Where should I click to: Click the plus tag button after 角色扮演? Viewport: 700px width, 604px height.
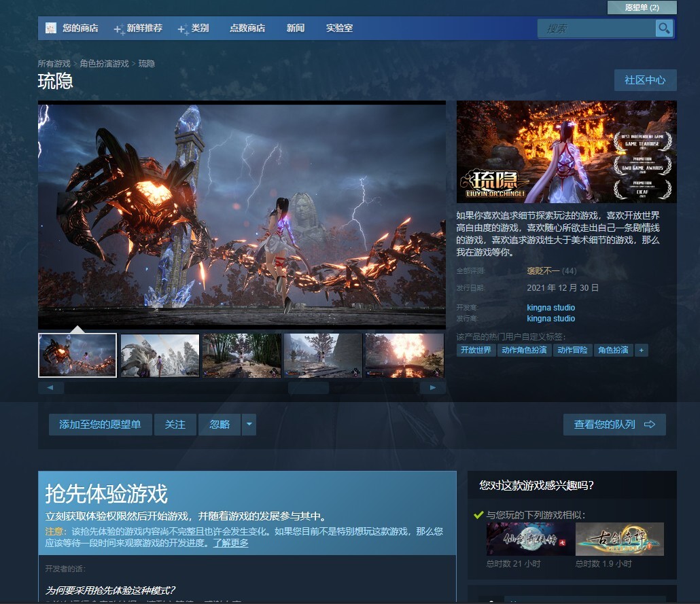(x=641, y=350)
